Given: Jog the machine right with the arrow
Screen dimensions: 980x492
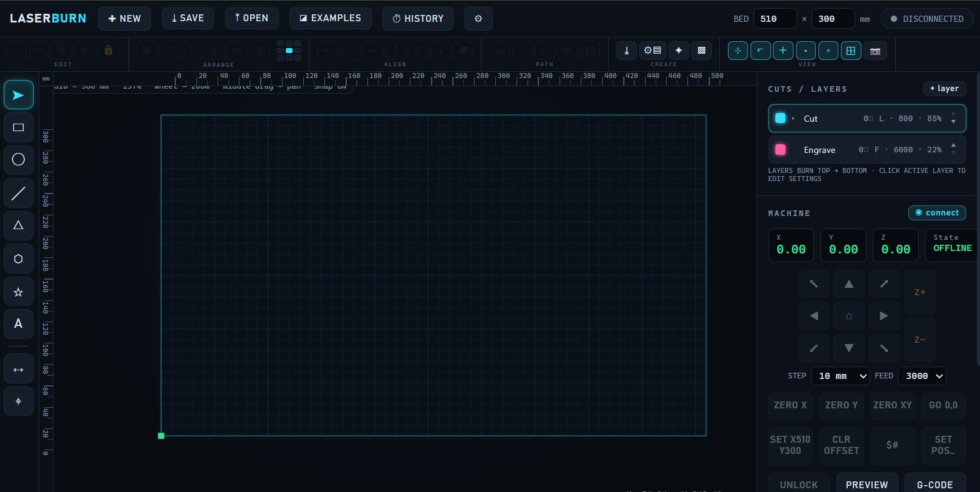Looking at the screenshot, I should point(884,316).
